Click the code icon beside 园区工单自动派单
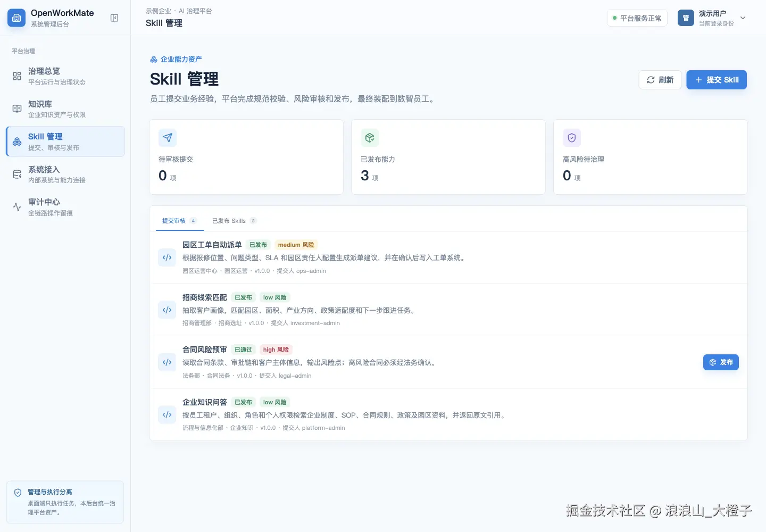 coord(167,257)
